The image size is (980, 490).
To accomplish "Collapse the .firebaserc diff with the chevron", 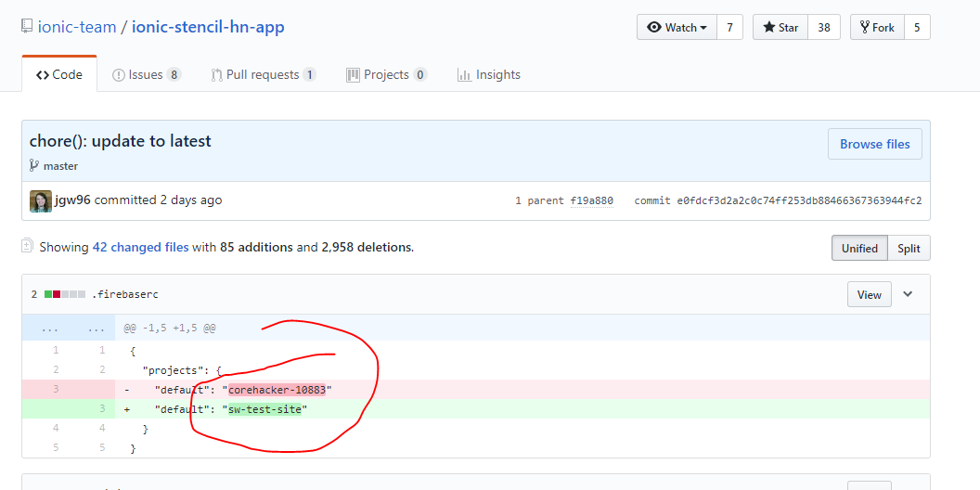I will [x=909, y=294].
